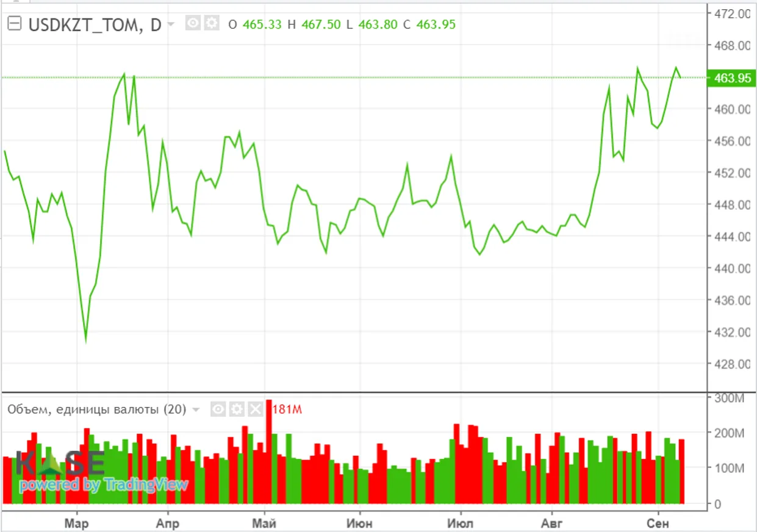757x532 pixels.
Task: Click the Авг label on time axis
Action: point(552,523)
